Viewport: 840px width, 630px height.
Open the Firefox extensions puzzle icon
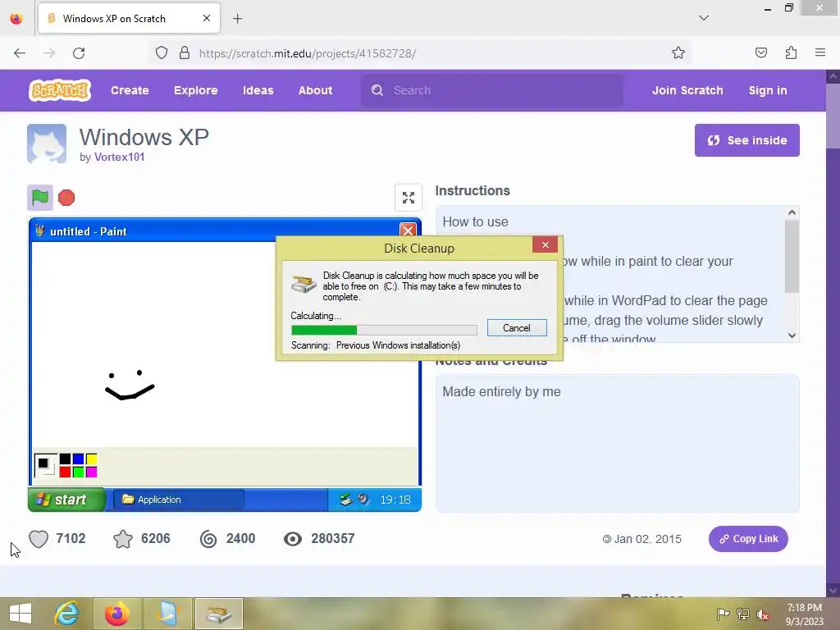click(791, 52)
